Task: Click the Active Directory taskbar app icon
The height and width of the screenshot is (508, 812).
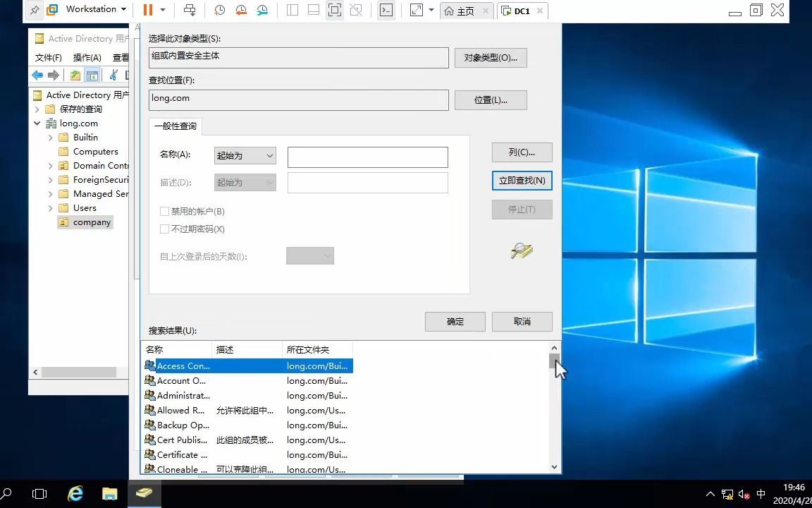Action: (144, 494)
